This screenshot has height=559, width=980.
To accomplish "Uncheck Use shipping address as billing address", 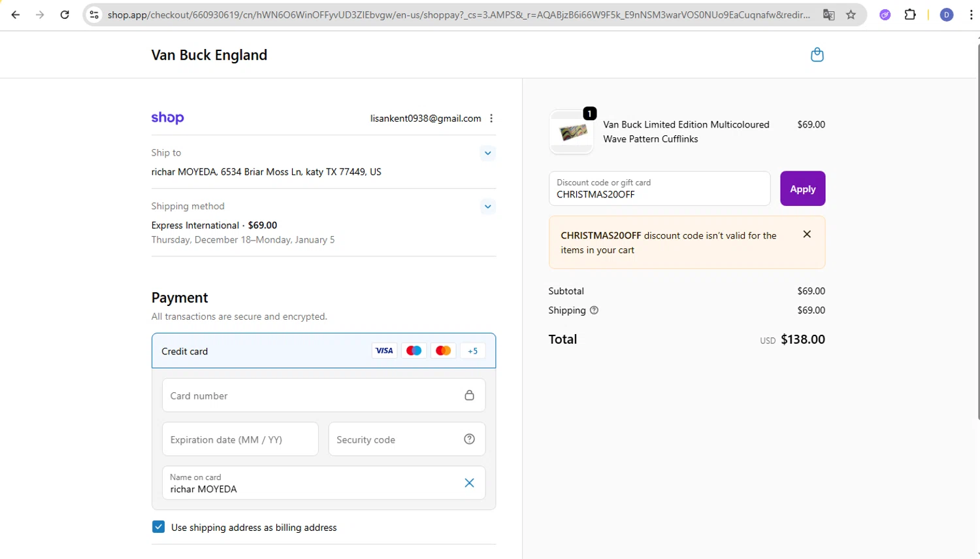I will pos(158,527).
